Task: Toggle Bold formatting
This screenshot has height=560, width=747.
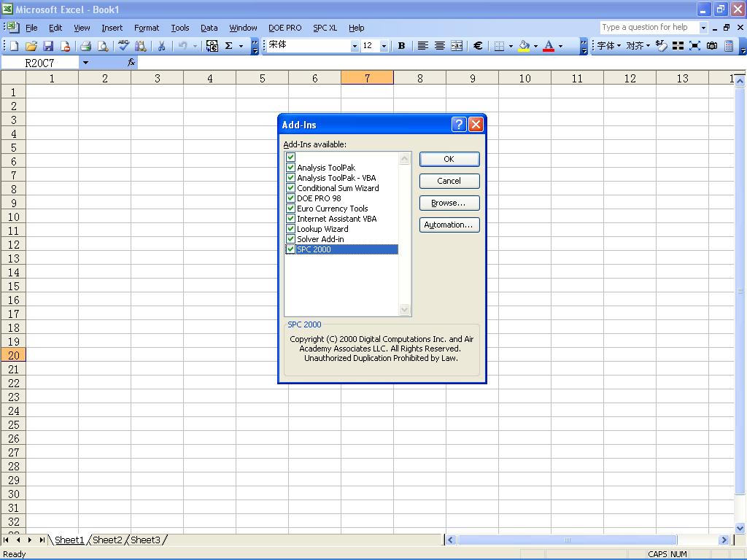Action: (402, 46)
